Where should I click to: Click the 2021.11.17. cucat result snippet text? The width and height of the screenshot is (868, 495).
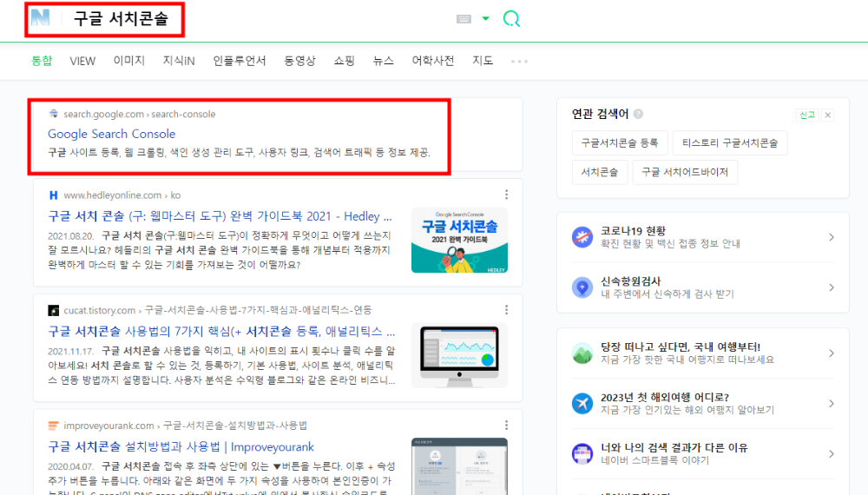click(221, 366)
